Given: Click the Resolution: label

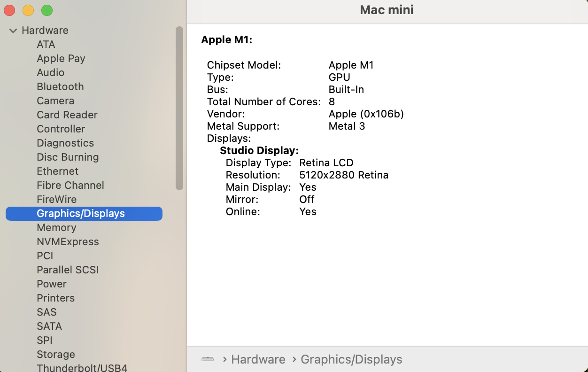Looking at the screenshot, I should point(253,175).
